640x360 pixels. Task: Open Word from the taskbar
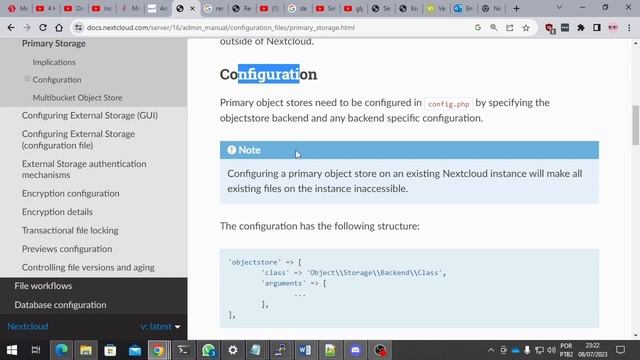pos(305,350)
